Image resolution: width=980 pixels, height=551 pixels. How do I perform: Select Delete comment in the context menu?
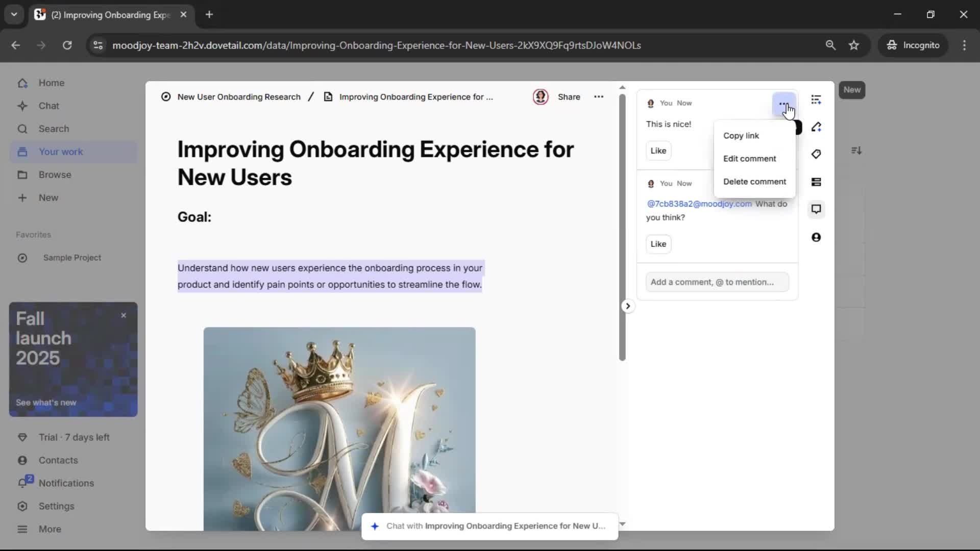[754, 182]
